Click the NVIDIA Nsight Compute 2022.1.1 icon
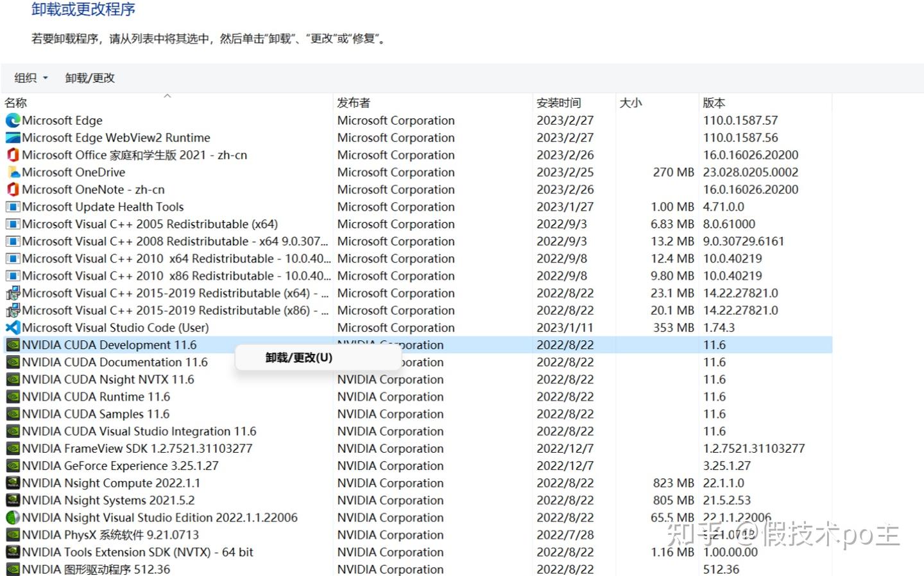 tap(13, 483)
